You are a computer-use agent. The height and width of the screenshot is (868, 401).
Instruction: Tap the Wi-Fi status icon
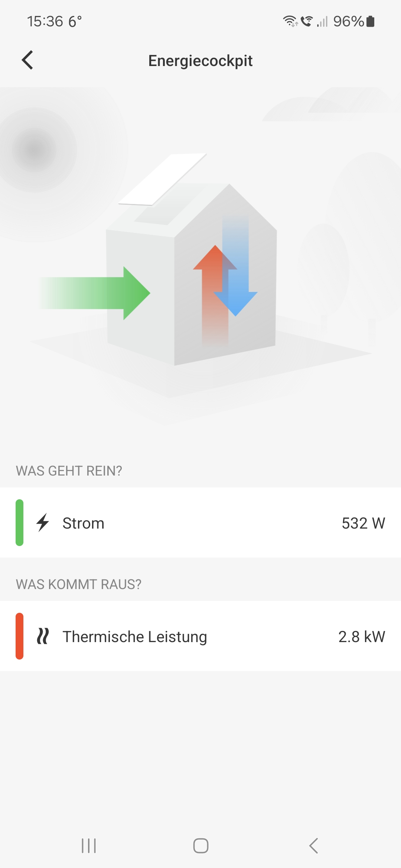290,22
